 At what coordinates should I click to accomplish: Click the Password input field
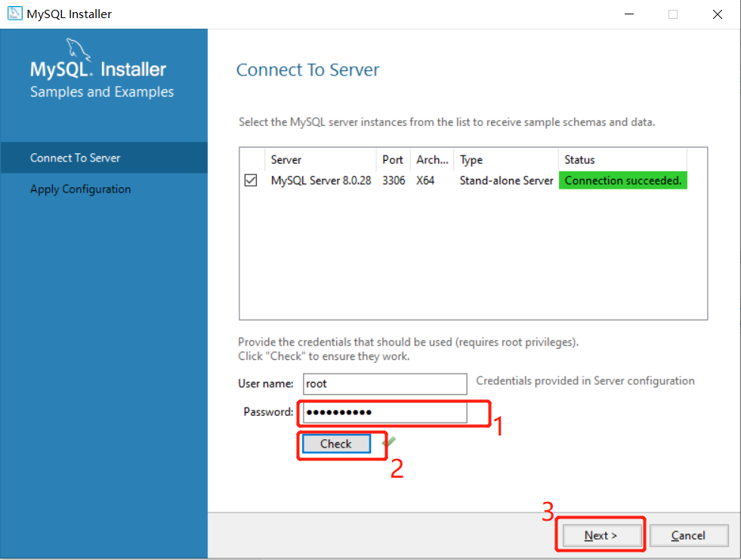(x=384, y=412)
